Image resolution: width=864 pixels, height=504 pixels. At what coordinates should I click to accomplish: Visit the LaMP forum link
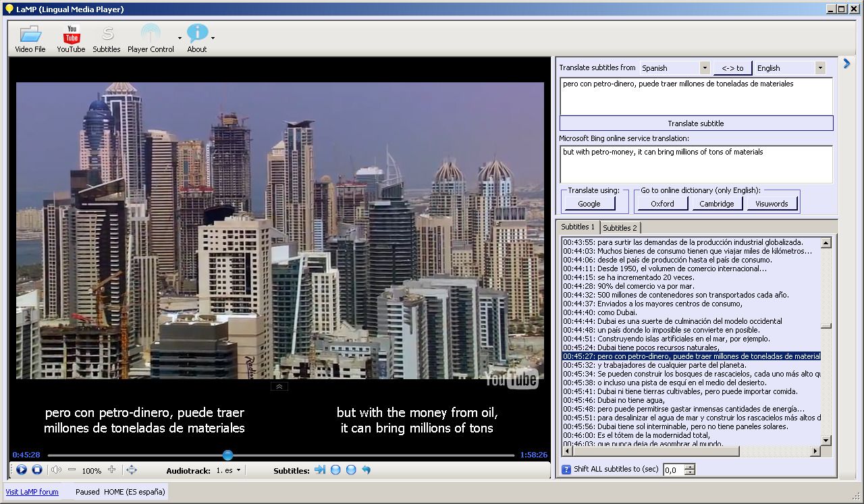32,492
